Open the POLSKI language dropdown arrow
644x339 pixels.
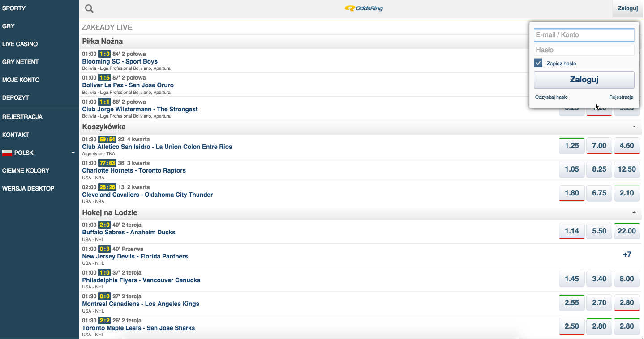(x=73, y=153)
